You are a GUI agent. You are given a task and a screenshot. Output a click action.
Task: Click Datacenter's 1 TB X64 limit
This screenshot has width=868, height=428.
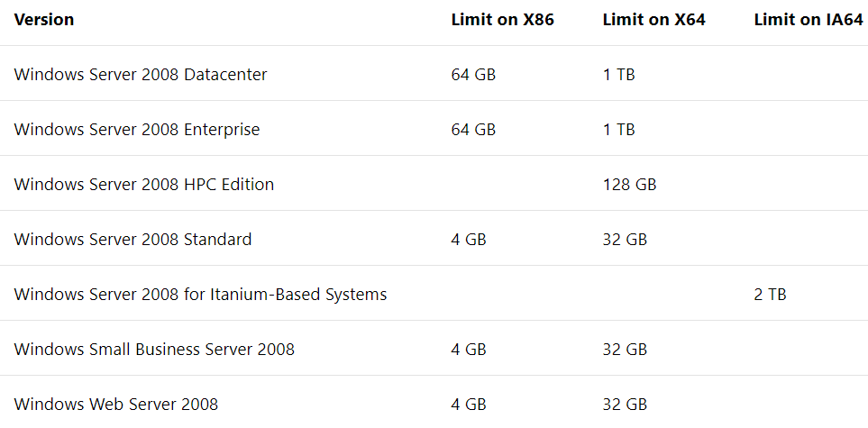[619, 74]
